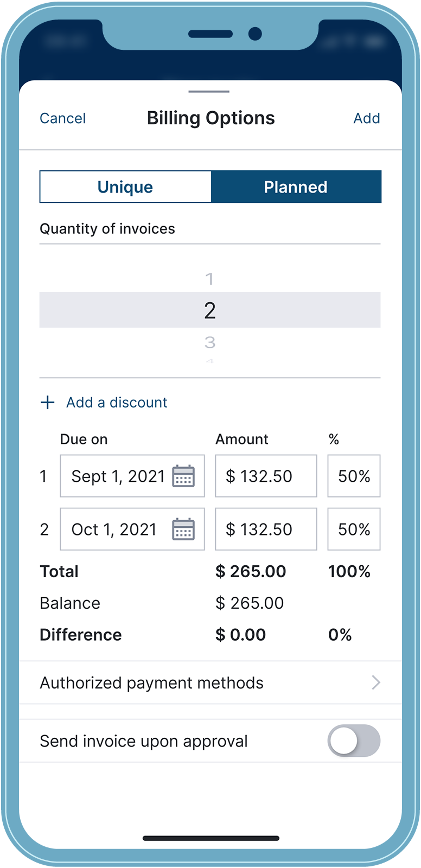Select the highlighted quantity 2 row
This screenshot has width=421, height=868.
pos(210,310)
